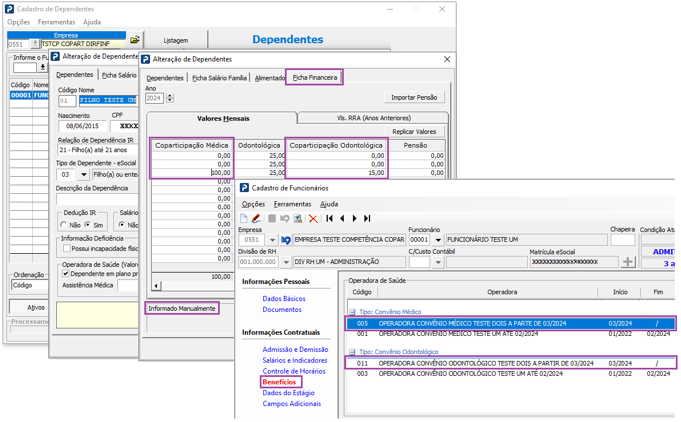Click the new record page icon
681x422 pixels.
[244, 218]
